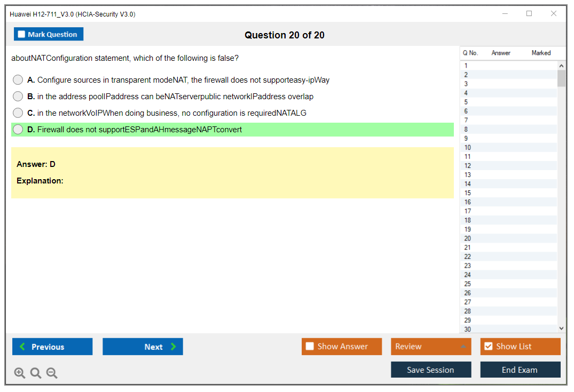Click the Marked column header

(541, 53)
